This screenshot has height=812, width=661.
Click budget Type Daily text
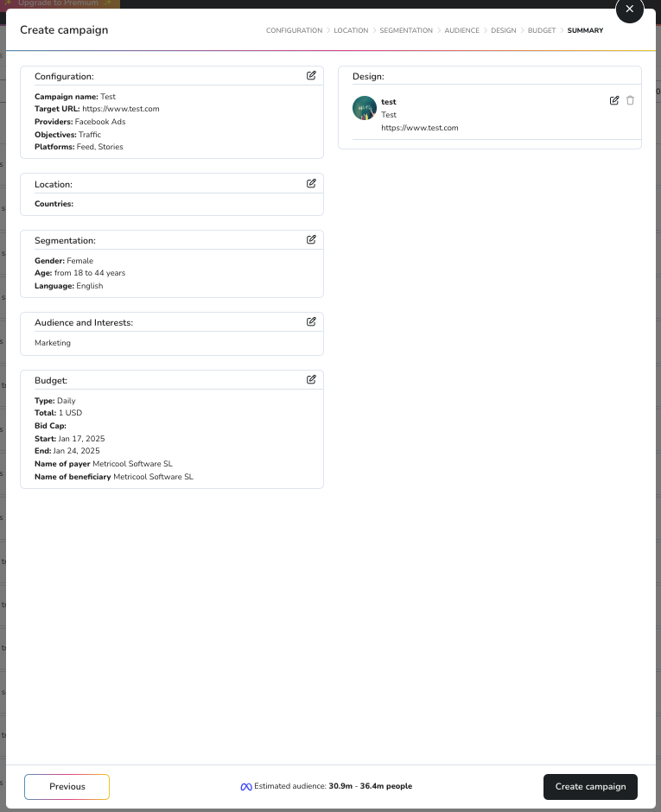(x=55, y=401)
